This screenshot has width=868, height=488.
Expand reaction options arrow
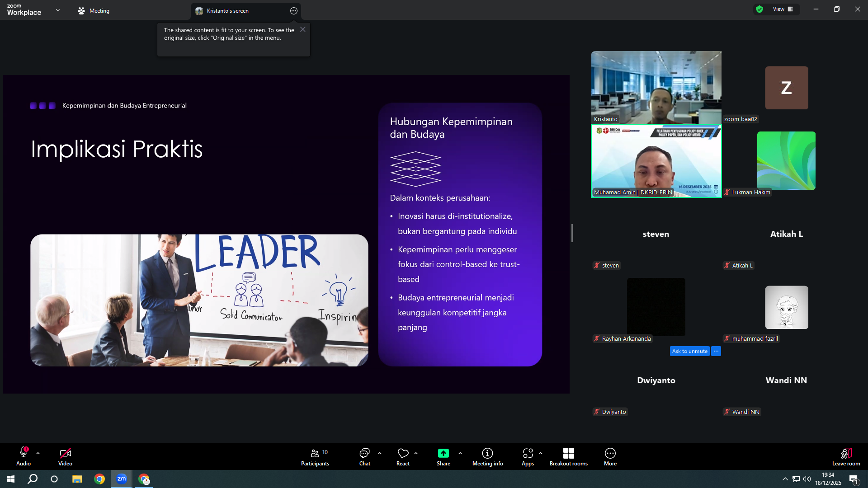416,453
